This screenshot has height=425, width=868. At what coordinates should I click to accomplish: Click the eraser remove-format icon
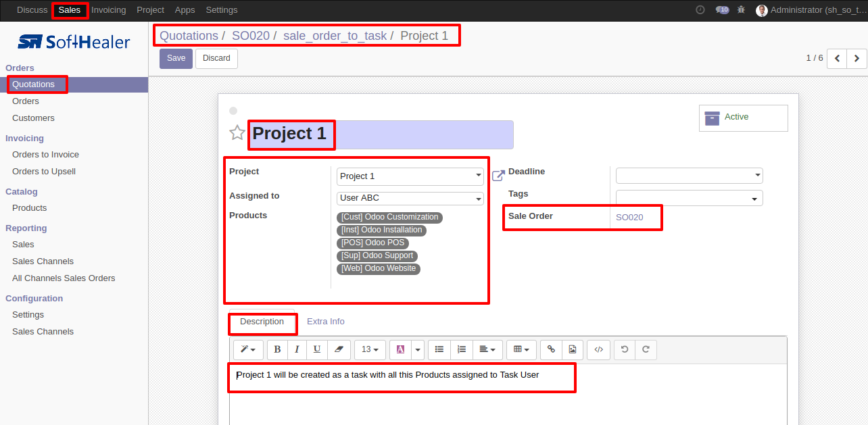(x=339, y=349)
